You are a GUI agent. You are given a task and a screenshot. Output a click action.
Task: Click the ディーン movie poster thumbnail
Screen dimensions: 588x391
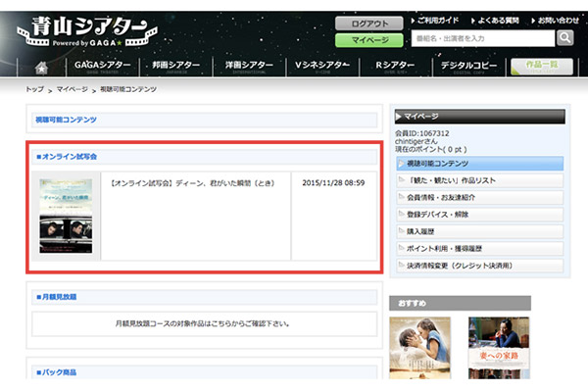66,216
